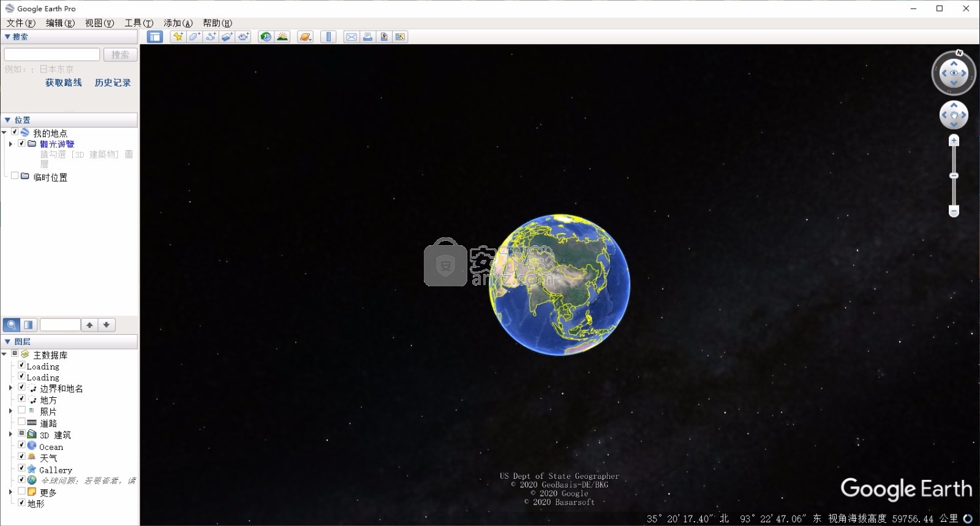
Task: Collapse the 搜索 panel header
Action: coord(69,37)
